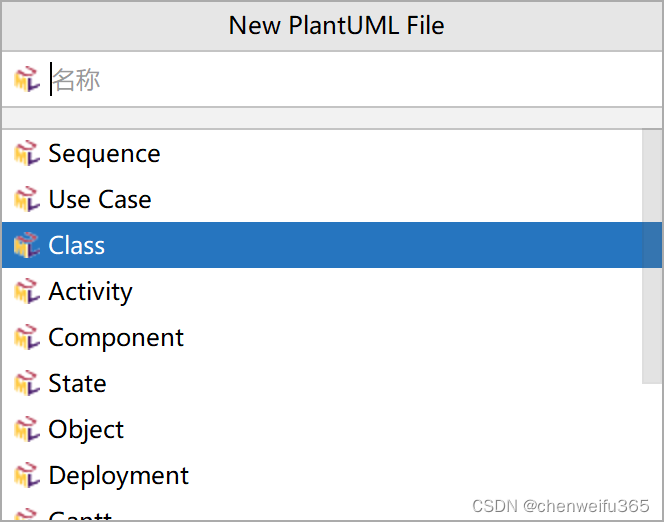This screenshot has height=522, width=664.
Task: Select the Activity diagram template
Action: tap(322, 291)
